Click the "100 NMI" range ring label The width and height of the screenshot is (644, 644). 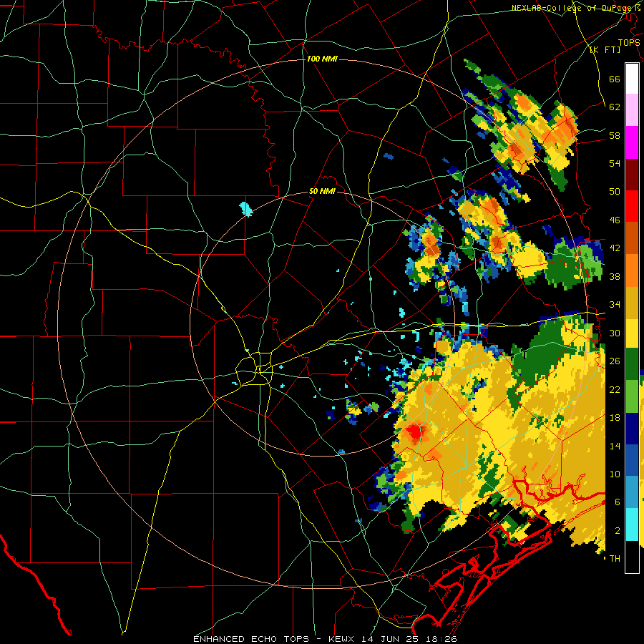click(322, 59)
